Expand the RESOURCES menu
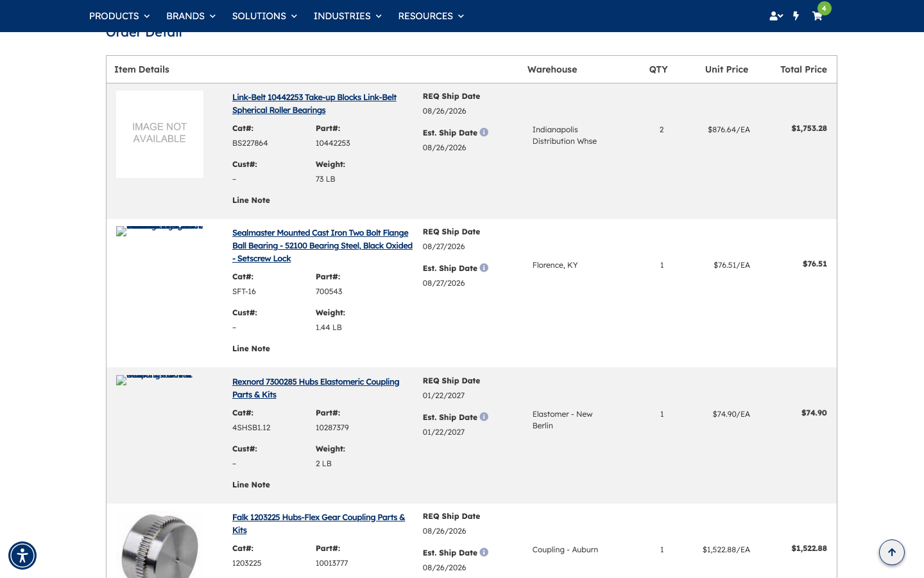924x578 pixels. click(431, 16)
